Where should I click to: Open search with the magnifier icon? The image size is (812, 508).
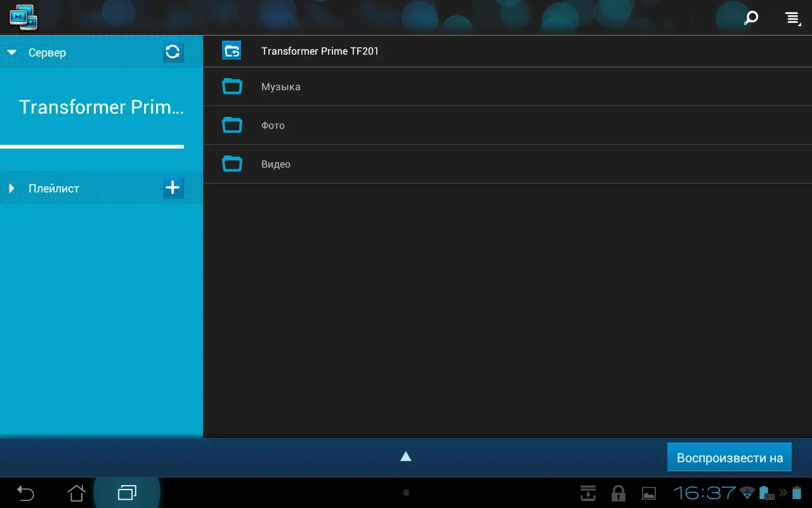[751, 18]
